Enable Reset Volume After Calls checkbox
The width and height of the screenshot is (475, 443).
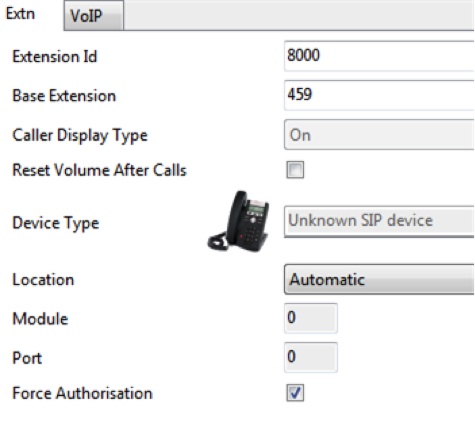tap(295, 170)
